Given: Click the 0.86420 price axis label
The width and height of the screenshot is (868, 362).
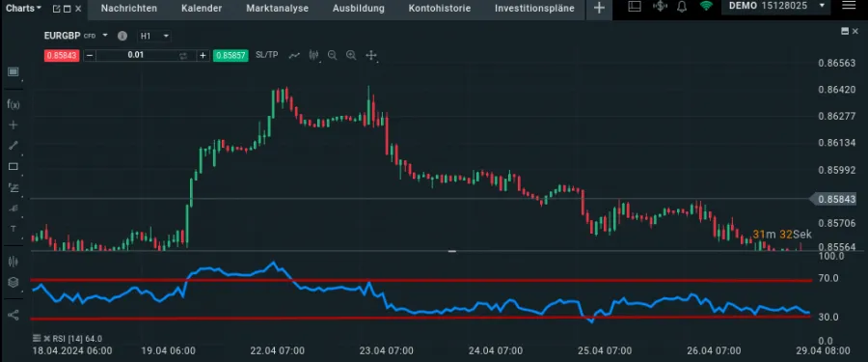Looking at the screenshot, I should tap(837, 89).
